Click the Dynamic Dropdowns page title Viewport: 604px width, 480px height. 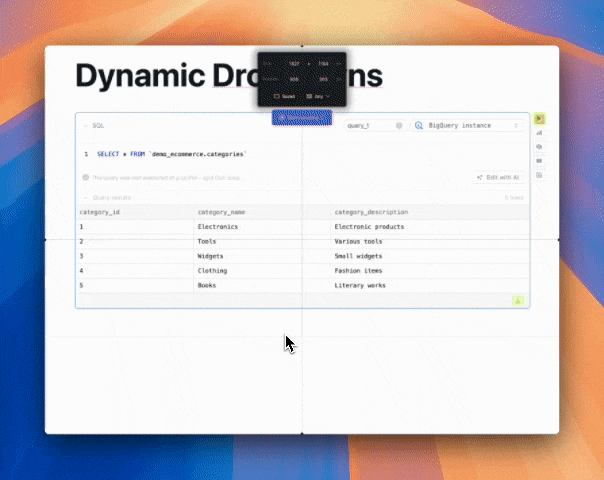(x=229, y=76)
